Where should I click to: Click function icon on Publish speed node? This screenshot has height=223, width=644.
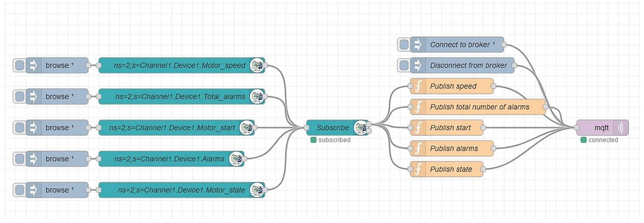[x=418, y=86]
